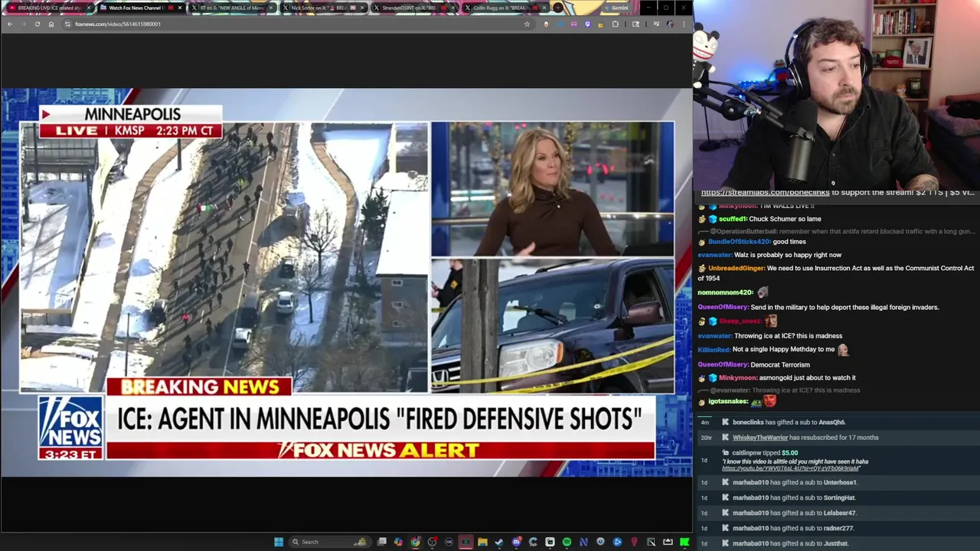980x551 pixels.
Task: Open a new browser tab
Action: (558, 8)
